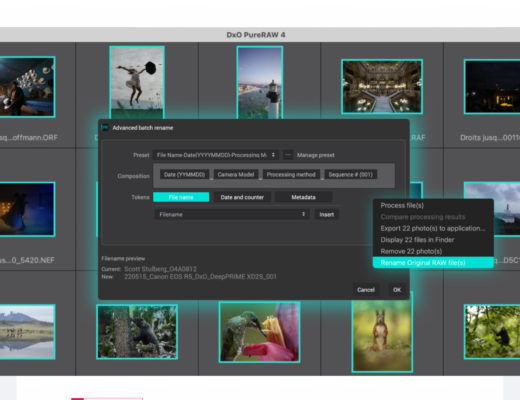This screenshot has height=400, width=520.
Task: Select the monkey in green forest thumbnail
Action: click(x=492, y=332)
